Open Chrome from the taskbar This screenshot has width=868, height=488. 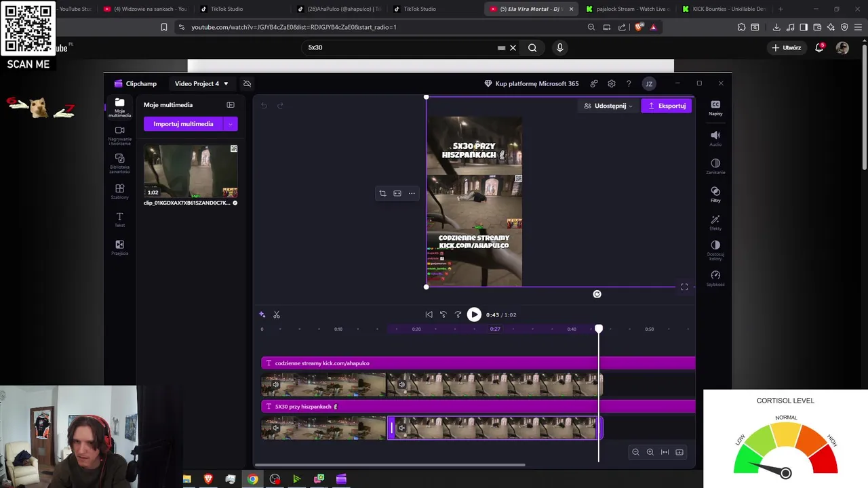tap(252, 479)
